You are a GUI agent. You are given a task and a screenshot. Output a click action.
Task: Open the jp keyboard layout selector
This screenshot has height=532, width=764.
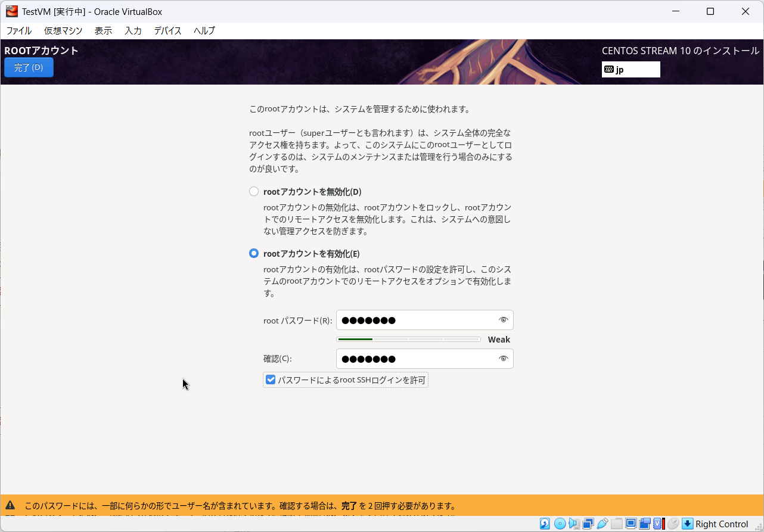631,69
